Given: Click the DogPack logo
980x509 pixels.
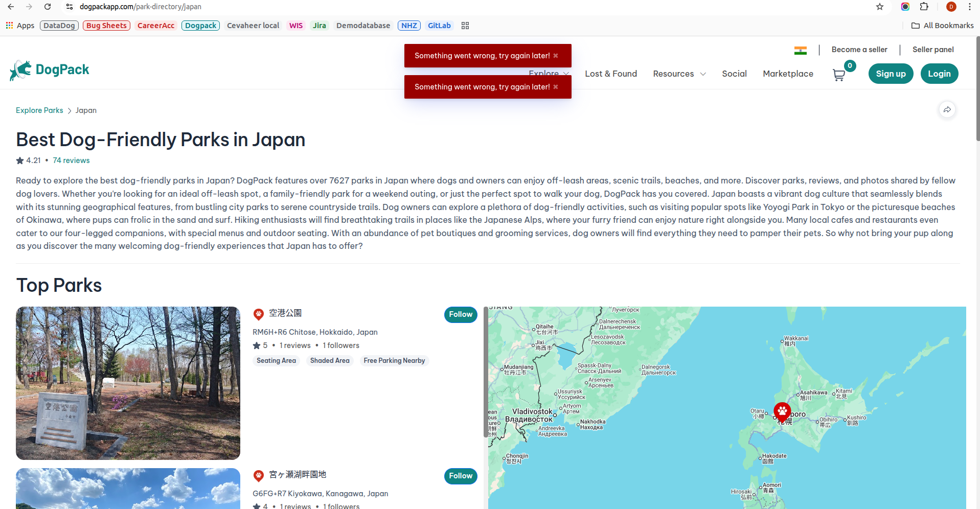Looking at the screenshot, I should click(50, 70).
